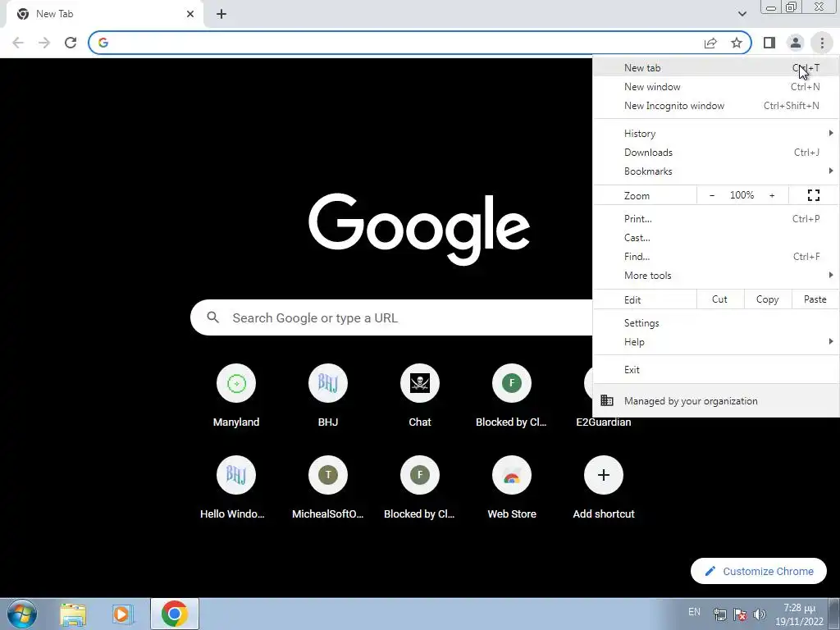Click the volume speaker tray icon
The image size is (840, 630).
tap(759, 614)
